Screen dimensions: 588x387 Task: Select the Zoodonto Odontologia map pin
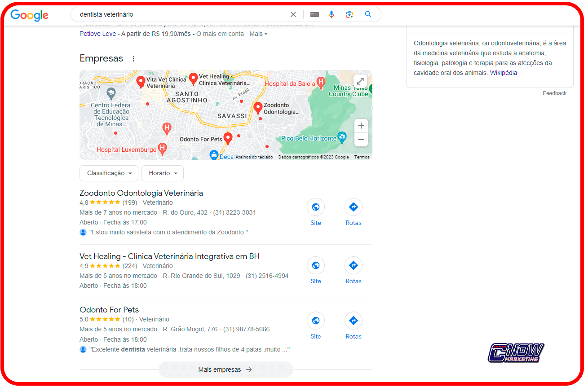(x=258, y=108)
